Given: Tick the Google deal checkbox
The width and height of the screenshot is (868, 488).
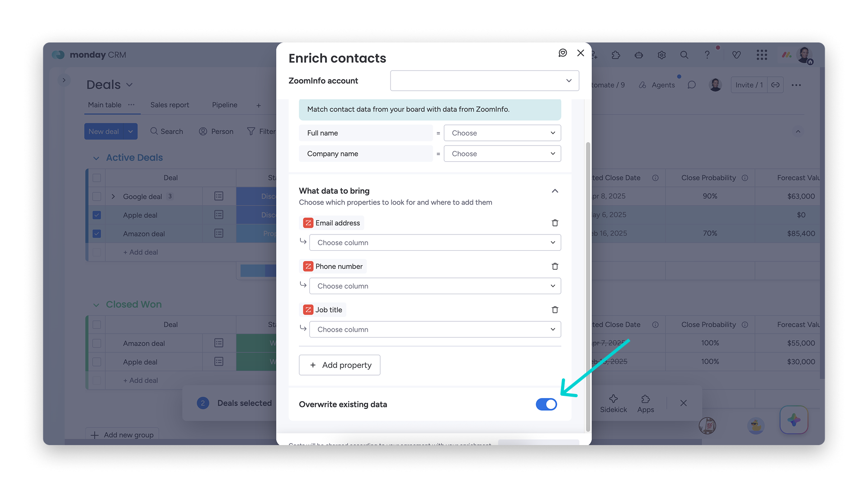Looking at the screenshot, I should click(x=97, y=197).
